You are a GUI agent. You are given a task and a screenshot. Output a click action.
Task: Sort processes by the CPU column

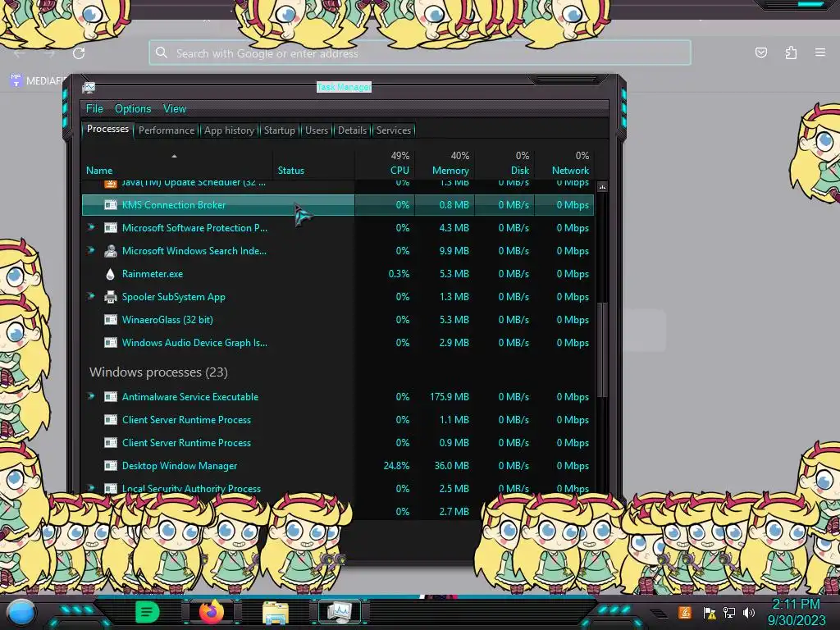(x=399, y=171)
